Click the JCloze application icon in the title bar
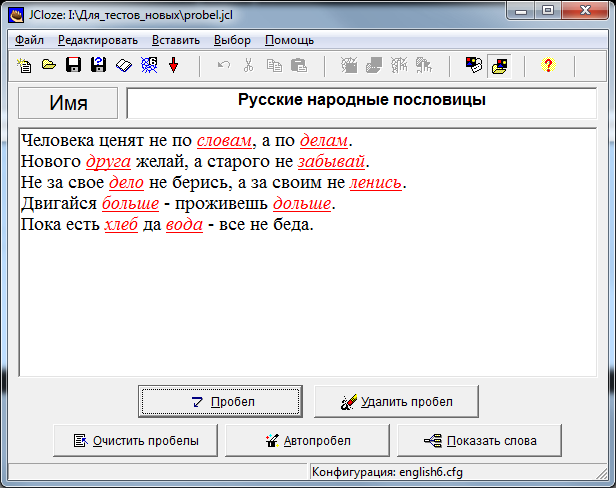Viewport: 616px width, 488px height. (16, 15)
